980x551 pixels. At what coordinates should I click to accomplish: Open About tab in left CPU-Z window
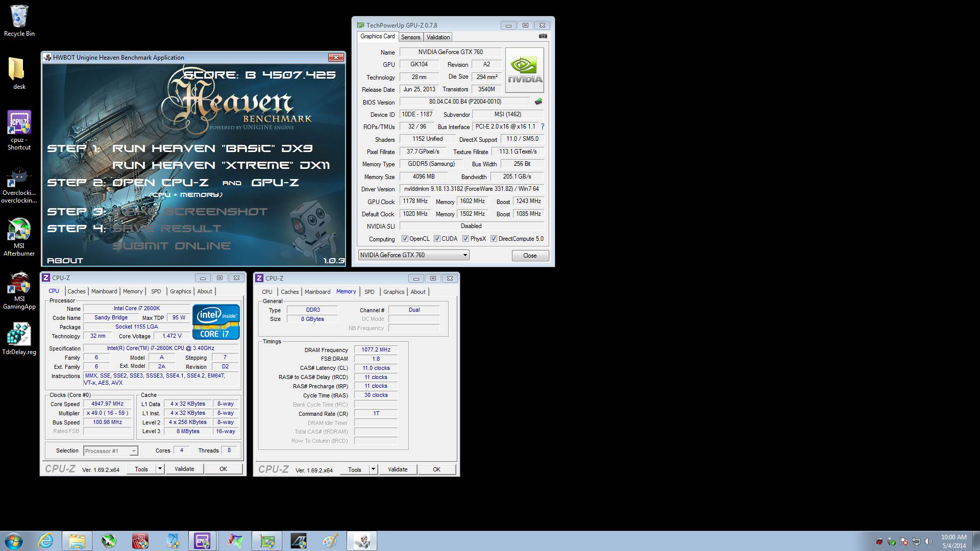205,291
